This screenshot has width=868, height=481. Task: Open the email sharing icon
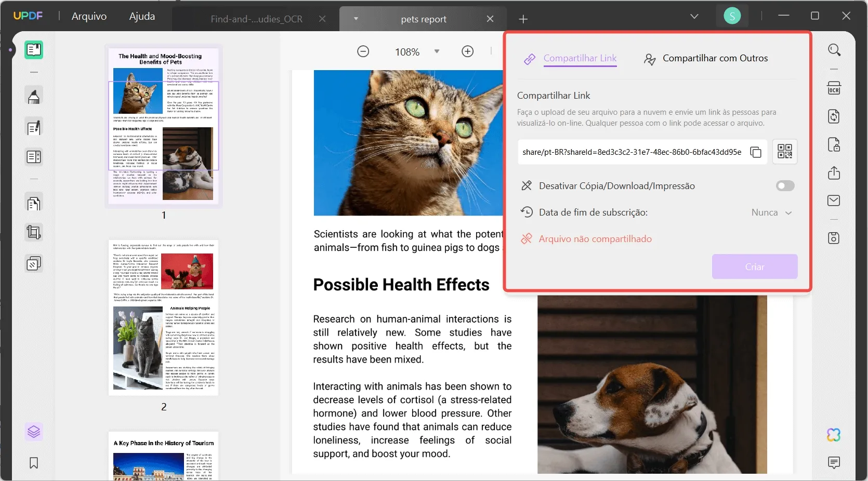coord(834,201)
